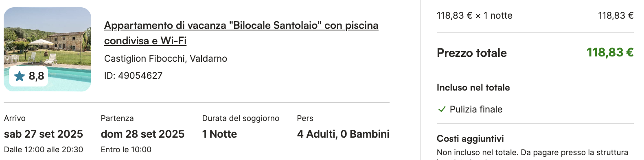Click the property thumbnail photo with pool
Screen dimensions: 644x160
[47, 49]
